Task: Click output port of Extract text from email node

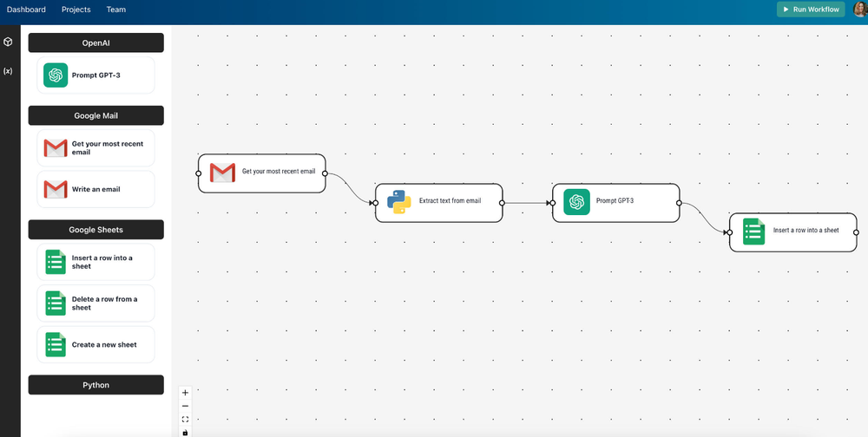Action: (502, 203)
